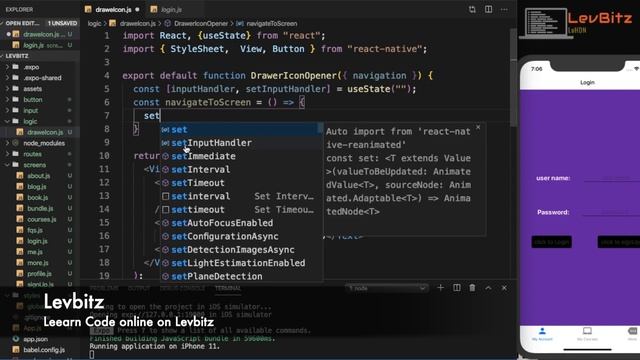This screenshot has height=360, width=640.
Task: Choose setImmediate from autocomplete list
Action: pos(241,156)
